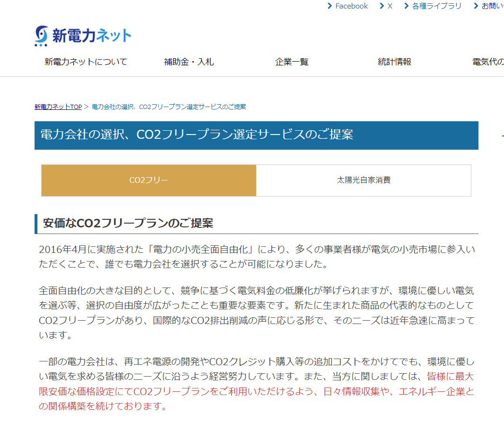
Task: Open the partially visible お問い contact link
Action: pos(492,6)
